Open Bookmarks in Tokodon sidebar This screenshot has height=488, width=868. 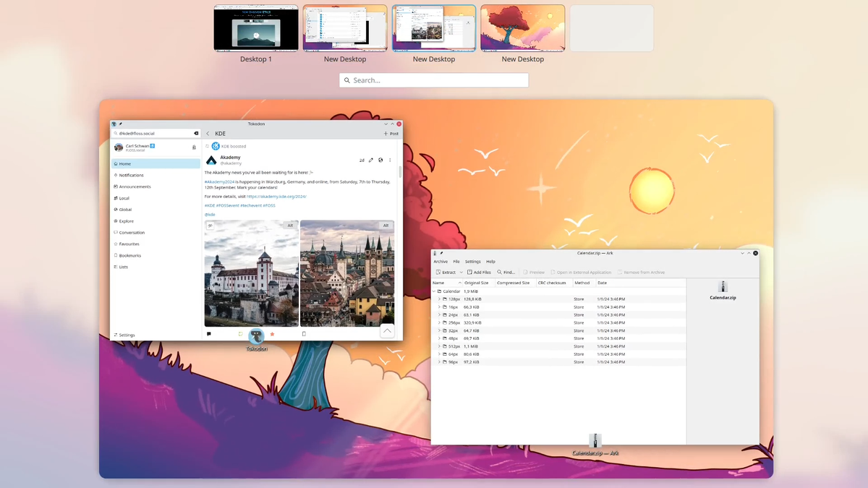156,255
